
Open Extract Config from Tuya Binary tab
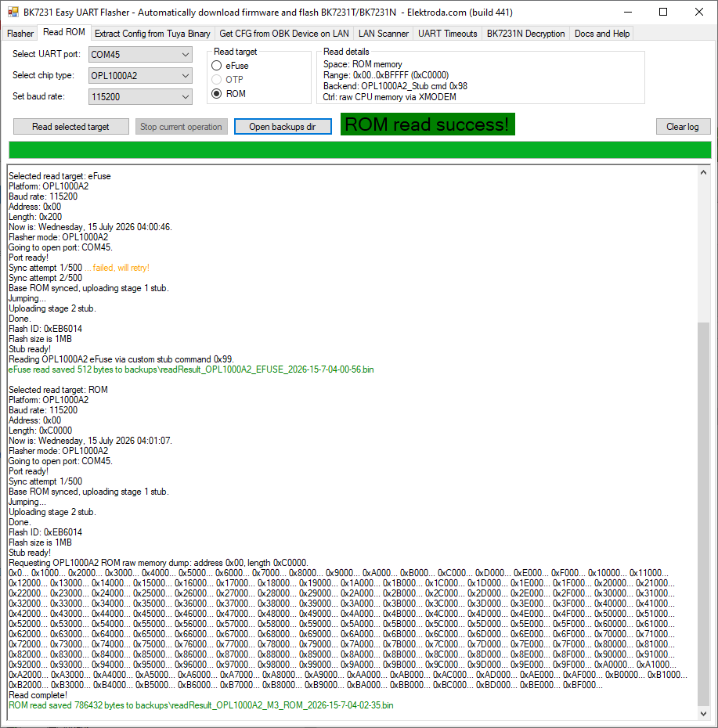click(153, 34)
